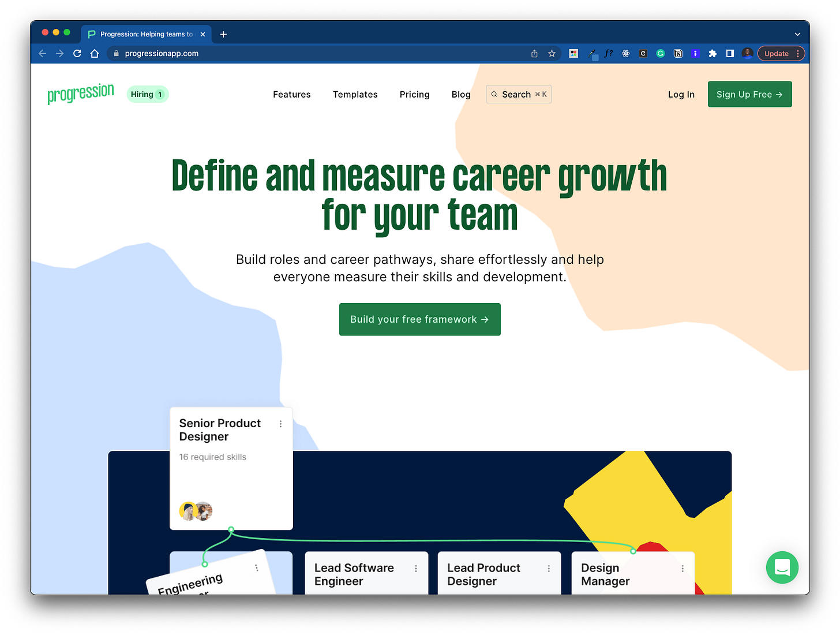Open the React developer tools extension
This screenshot has height=635, width=840.
pos(626,53)
